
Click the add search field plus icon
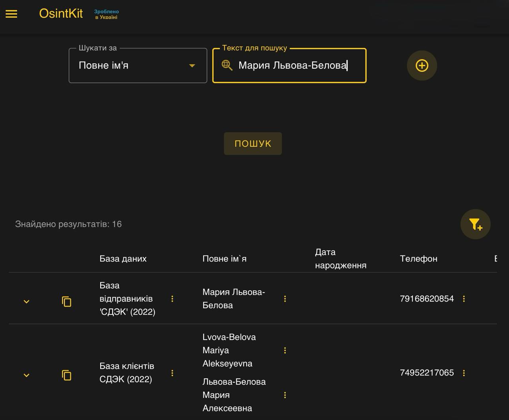tap(422, 66)
